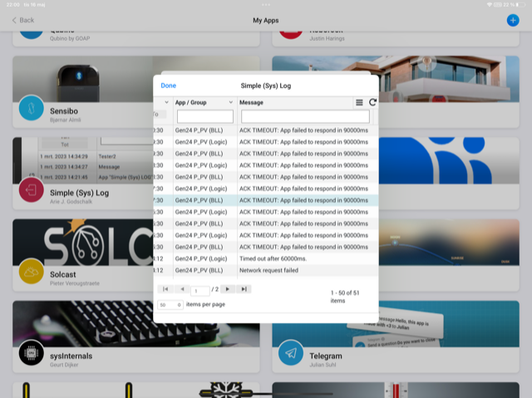Image resolution: width=532 pixels, height=398 pixels.
Task: Change items per page value
Action: [x=170, y=304]
